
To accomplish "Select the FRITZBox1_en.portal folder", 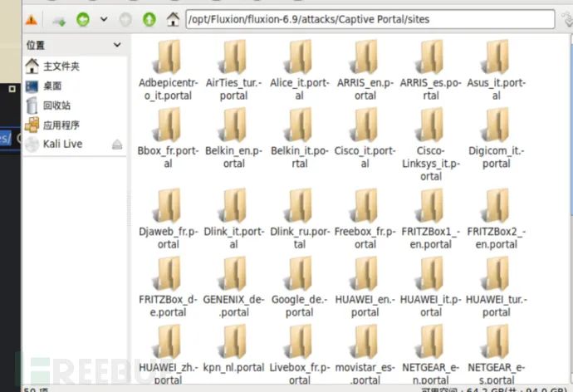I will [x=431, y=219].
